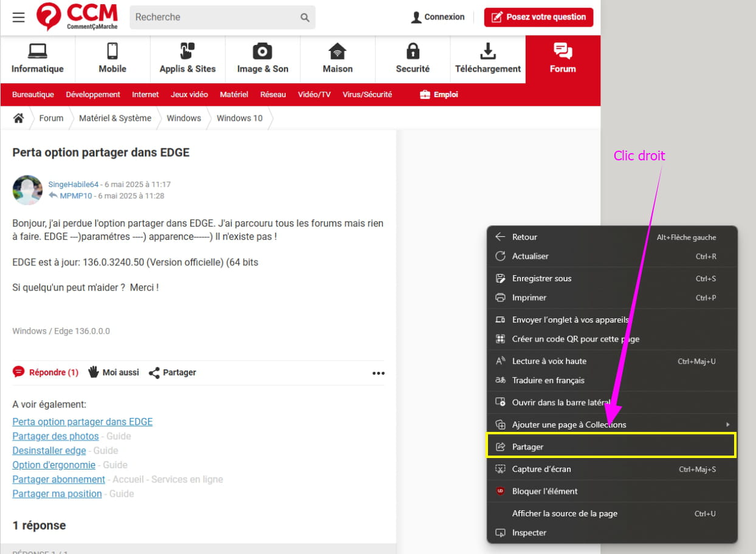756x554 pixels.
Task: Open the Mobile category
Action: (112, 59)
